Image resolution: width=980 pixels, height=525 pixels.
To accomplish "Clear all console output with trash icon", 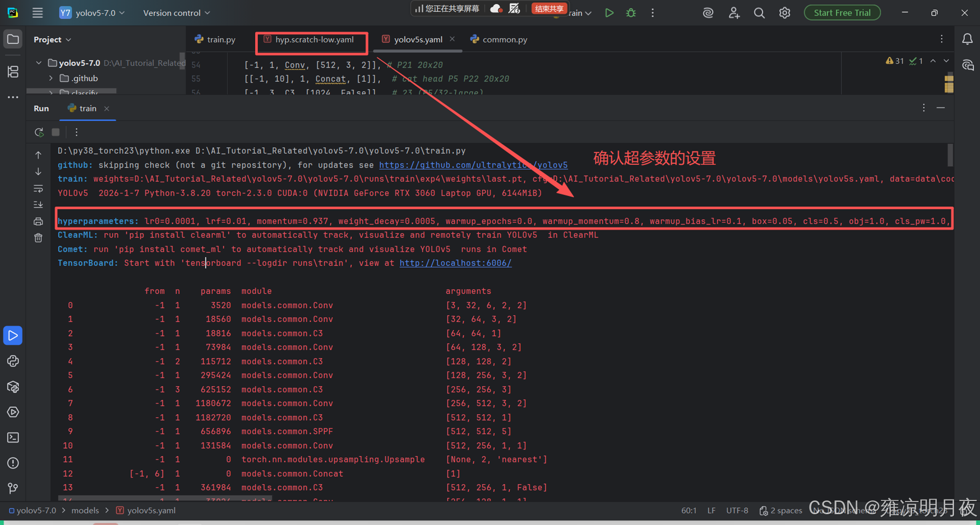I will [x=38, y=238].
